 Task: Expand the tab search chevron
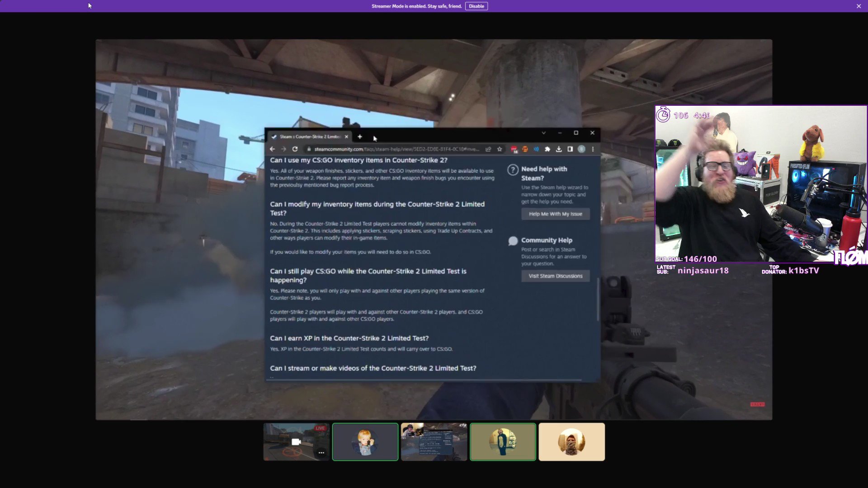543,133
